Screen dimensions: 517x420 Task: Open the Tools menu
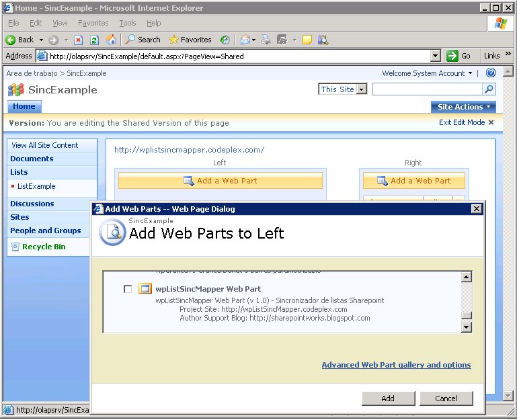tap(128, 23)
